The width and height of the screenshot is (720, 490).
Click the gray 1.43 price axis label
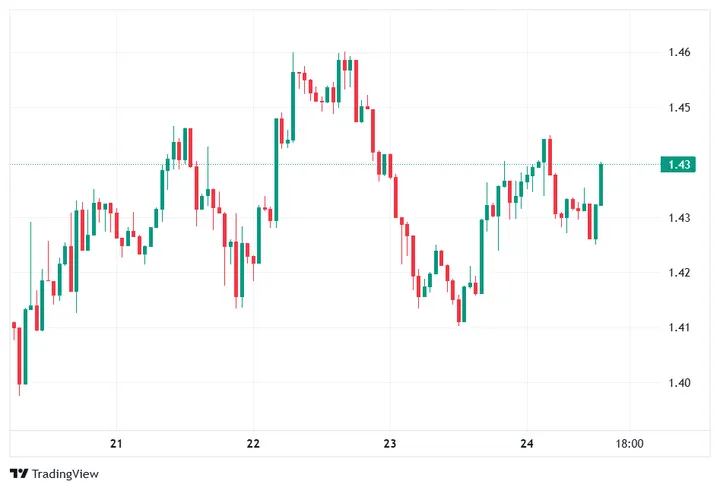[676, 217]
